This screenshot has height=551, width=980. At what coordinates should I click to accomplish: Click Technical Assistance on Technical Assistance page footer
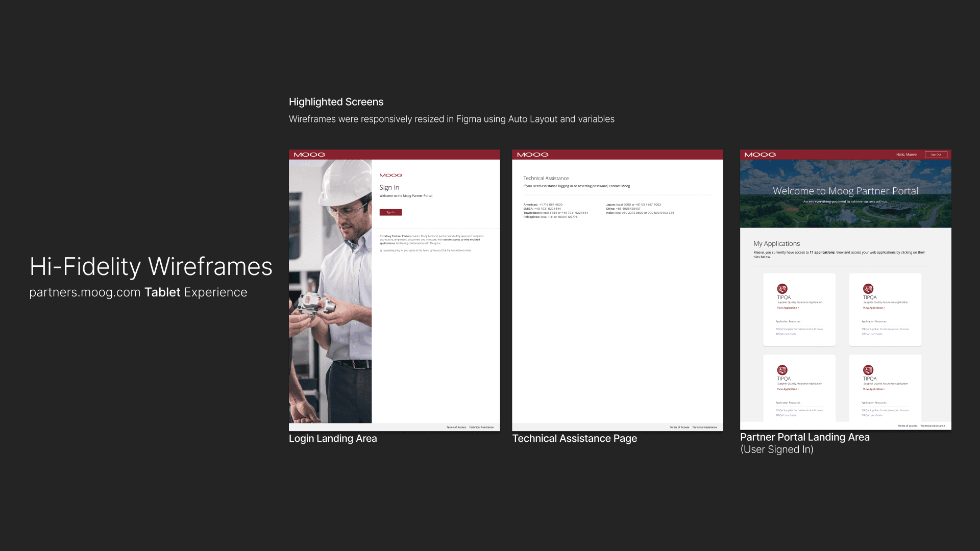click(x=704, y=427)
